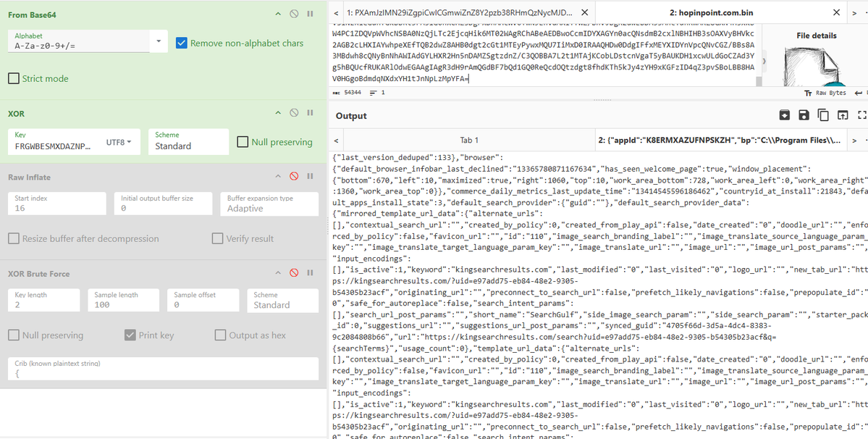Check Verify result option
Viewport: 868px width, 439px height.
coord(218,238)
